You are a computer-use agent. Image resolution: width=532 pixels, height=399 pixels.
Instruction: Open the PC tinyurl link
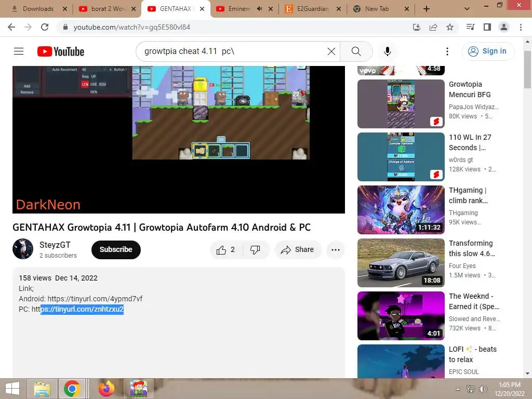(x=78, y=309)
